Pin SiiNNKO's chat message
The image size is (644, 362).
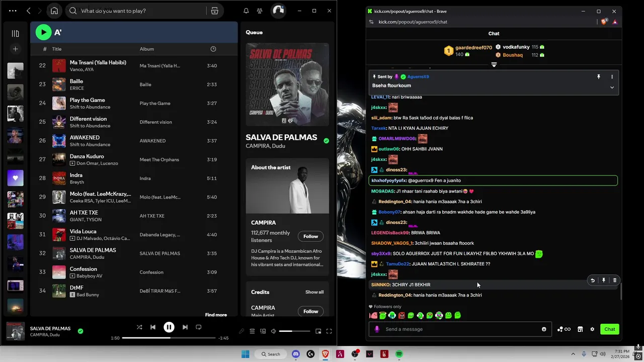click(x=604, y=281)
